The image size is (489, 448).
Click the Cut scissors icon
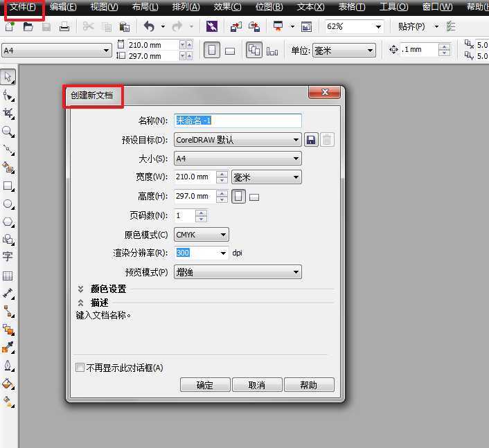88,26
